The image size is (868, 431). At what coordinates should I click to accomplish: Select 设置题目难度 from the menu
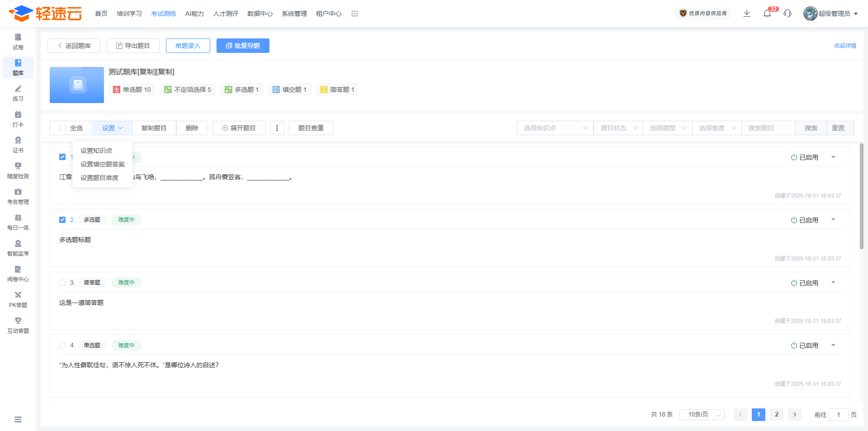(99, 178)
